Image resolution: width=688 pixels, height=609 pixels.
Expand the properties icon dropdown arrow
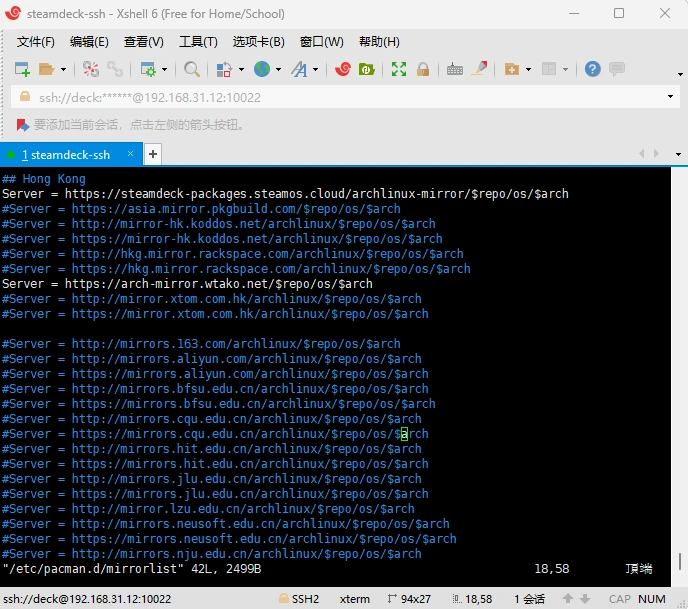[165, 69]
